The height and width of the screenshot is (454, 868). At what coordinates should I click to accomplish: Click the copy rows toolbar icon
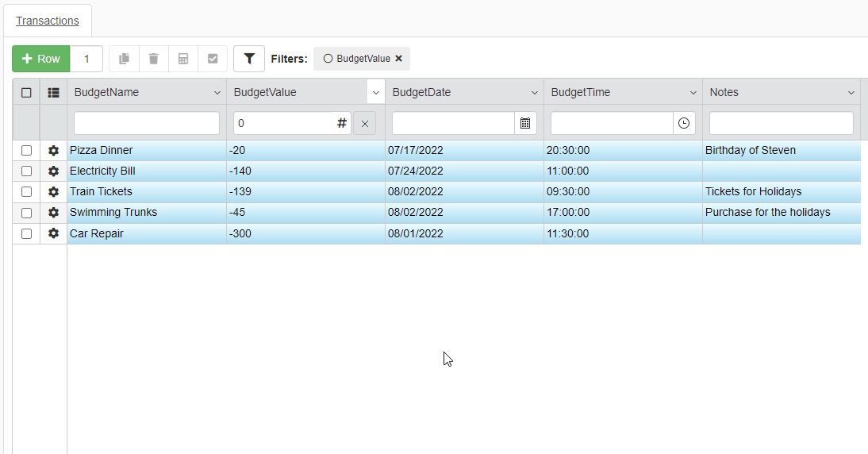click(124, 59)
